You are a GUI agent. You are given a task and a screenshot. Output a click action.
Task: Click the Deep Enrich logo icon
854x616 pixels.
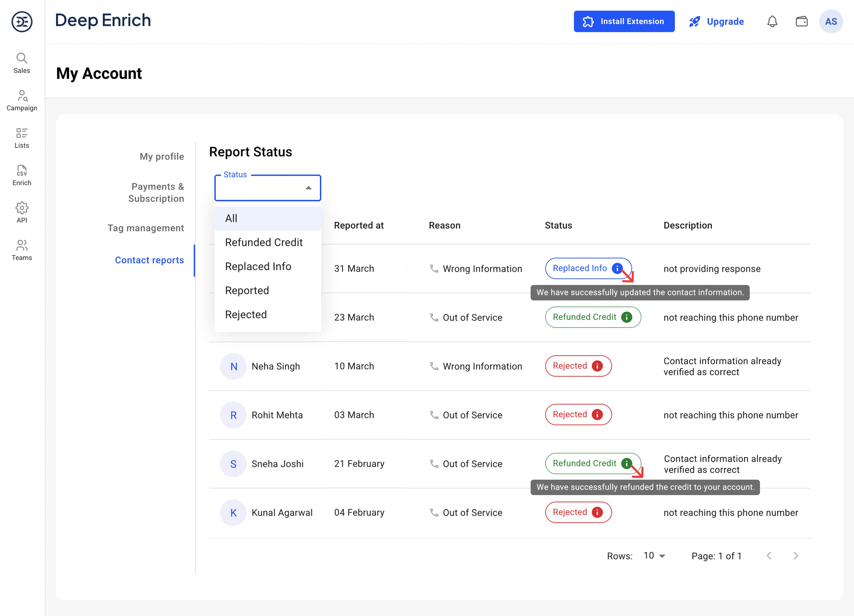click(x=22, y=21)
